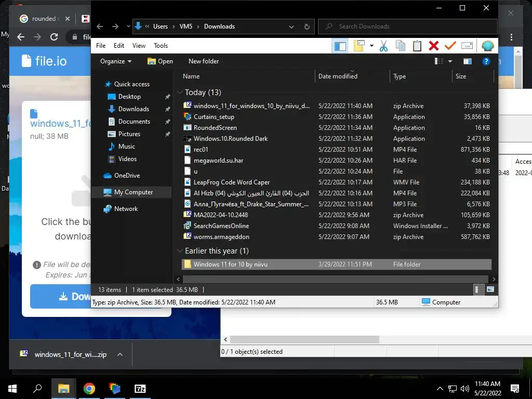Open the Organize dropdown
Viewport: 532px width, 399px height.
116,61
